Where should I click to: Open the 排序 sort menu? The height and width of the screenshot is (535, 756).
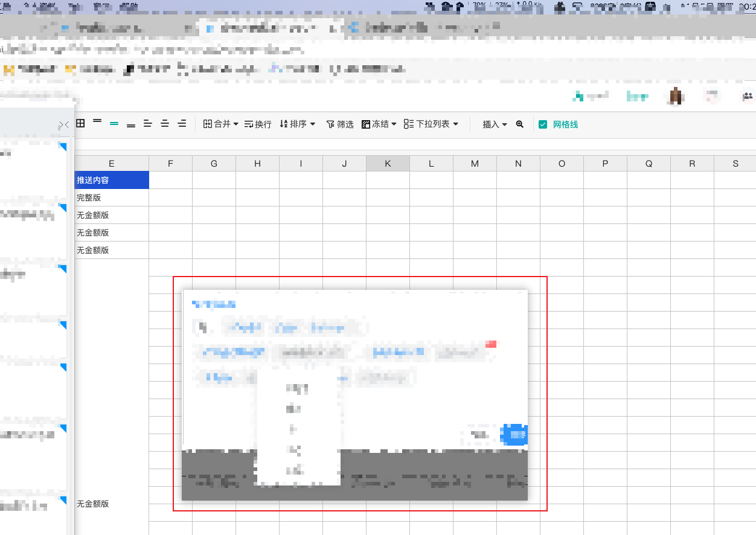click(x=298, y=124)
